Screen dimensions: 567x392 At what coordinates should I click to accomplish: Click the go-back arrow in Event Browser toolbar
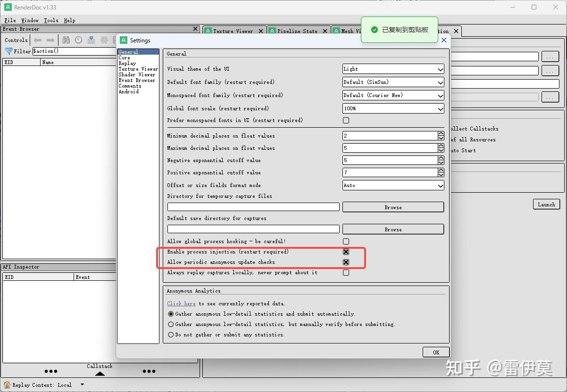click(x=37, y=40)
